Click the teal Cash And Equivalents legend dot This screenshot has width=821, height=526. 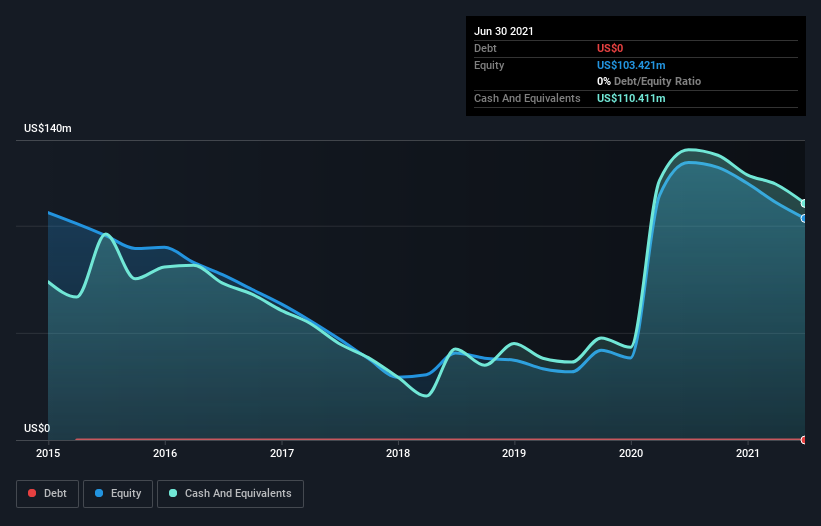(173, 493)
